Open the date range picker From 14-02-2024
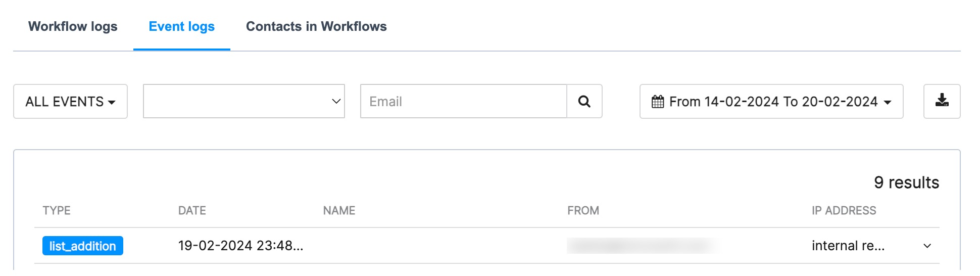The height and width of the screenshot is (276, 980). [771, 102]
